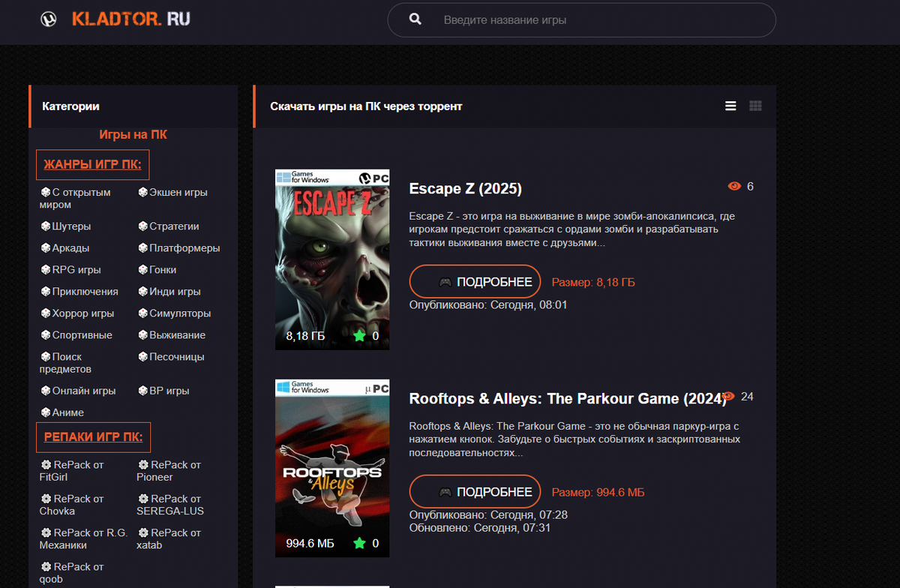
Task: Open the Игры на ПК link
Action: (133, 135)
